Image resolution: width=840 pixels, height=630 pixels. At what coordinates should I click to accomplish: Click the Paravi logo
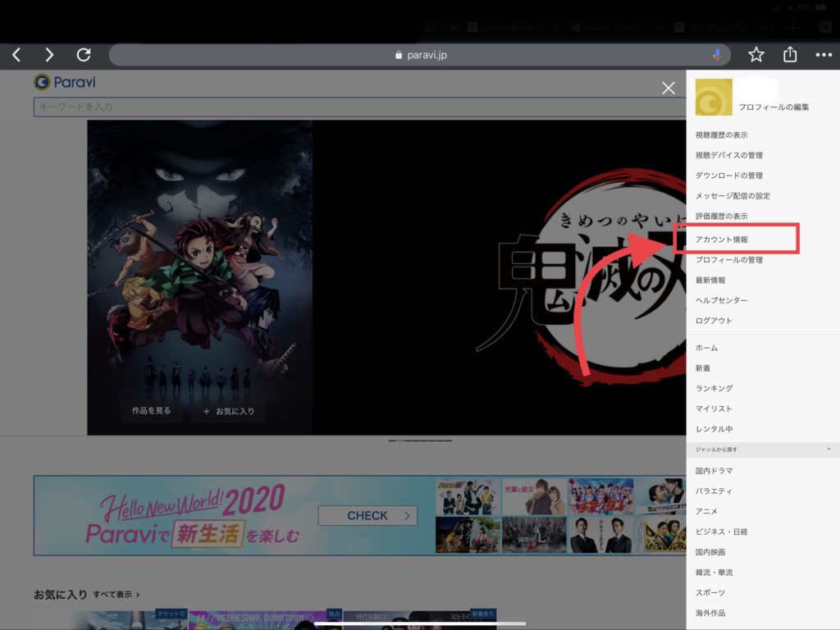(65, 82)
